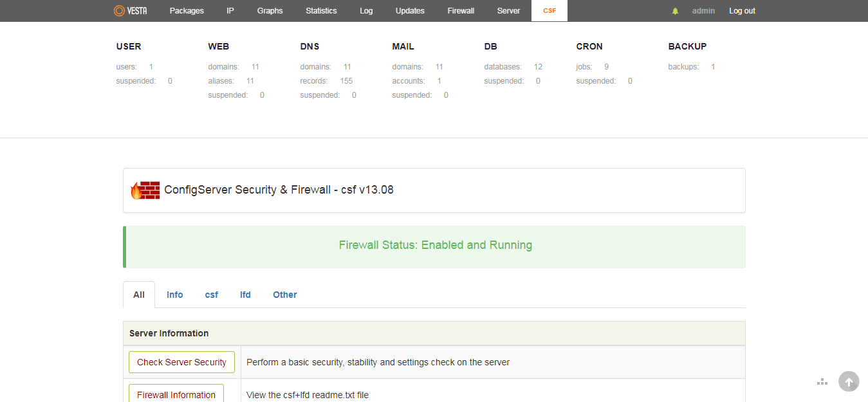This screenshot has height=402, width=868.
Task: Open the CRON section heading
Action: (x=589, y=46)
